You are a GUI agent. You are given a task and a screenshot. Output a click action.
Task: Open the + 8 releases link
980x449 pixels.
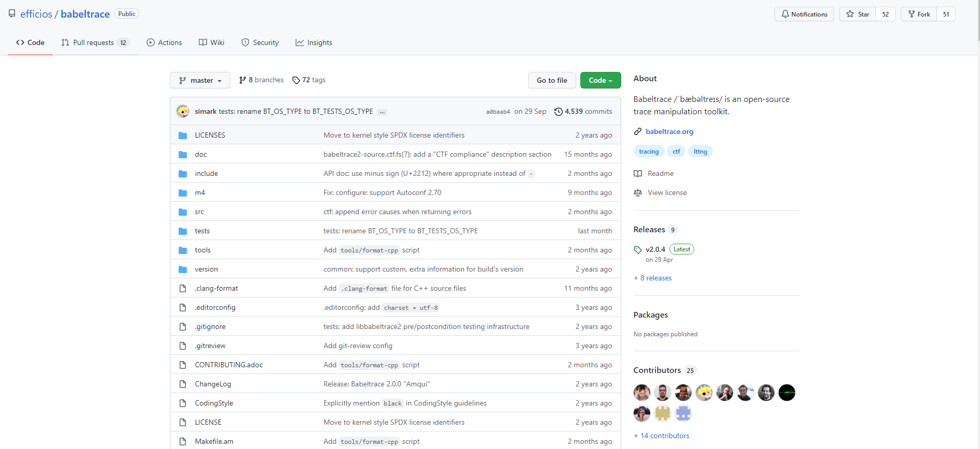click(x=653, y=278)
